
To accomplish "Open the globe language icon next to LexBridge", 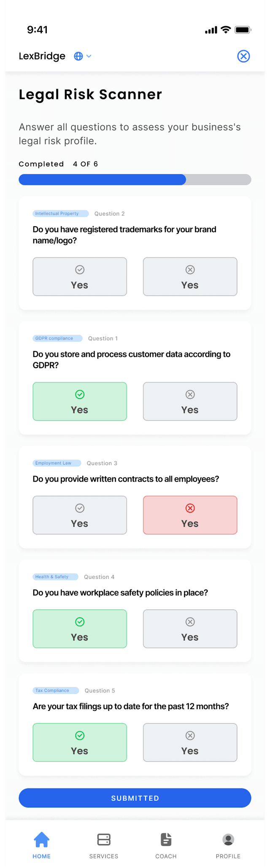I will coord(78,56).
